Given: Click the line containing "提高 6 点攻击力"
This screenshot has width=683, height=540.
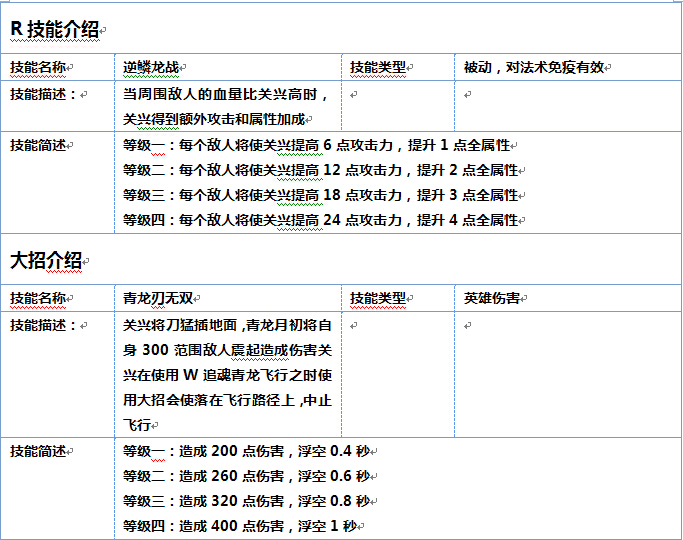Looking at the screenshot, I should click(x=316, y=145).
